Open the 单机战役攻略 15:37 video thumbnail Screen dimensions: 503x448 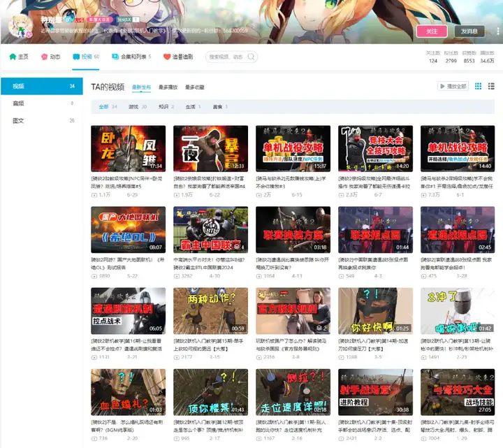point(293,149)
